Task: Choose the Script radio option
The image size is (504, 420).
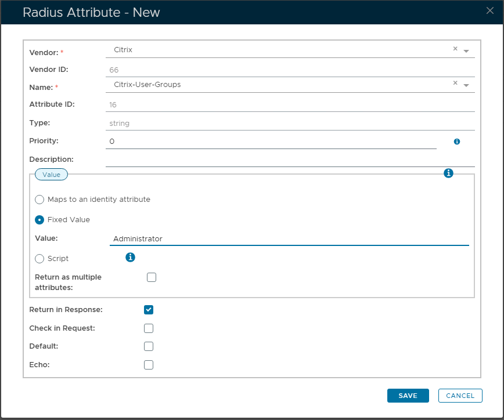Action: [x=39, y=259]
